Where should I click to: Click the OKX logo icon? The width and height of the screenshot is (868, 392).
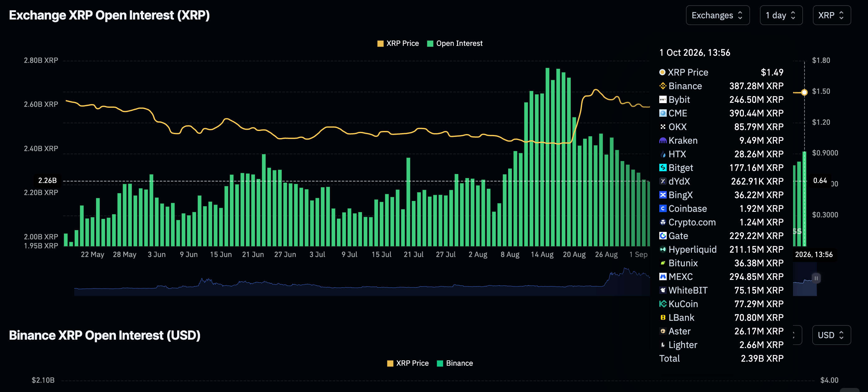pyautogui.click(x=662, y=127)
